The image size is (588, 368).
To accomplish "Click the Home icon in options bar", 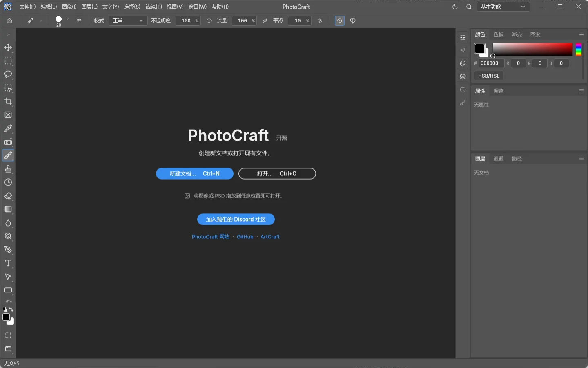I will pyautogui.click(x=9, y=21).
